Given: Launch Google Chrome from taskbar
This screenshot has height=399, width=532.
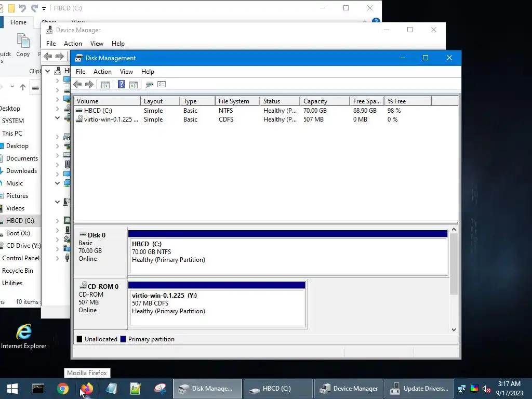Looking at the screenshot, I should tap(63, 389).
